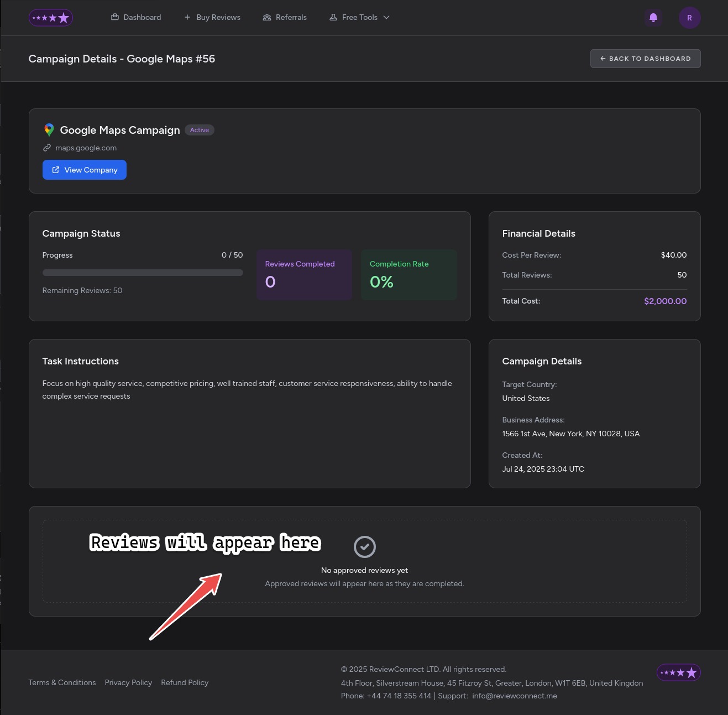The image size is (728, 715).
Task: Click the star logo in the footer
Action: click(678, 672)
